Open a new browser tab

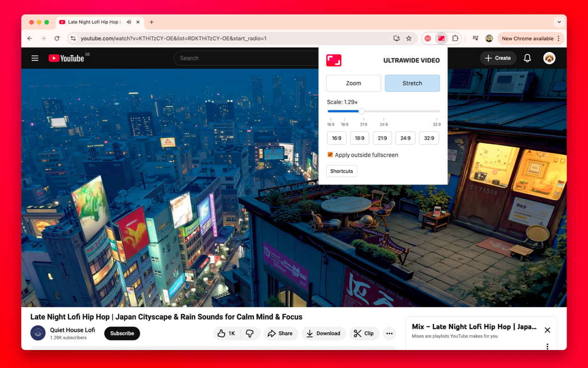coord(152,22)
